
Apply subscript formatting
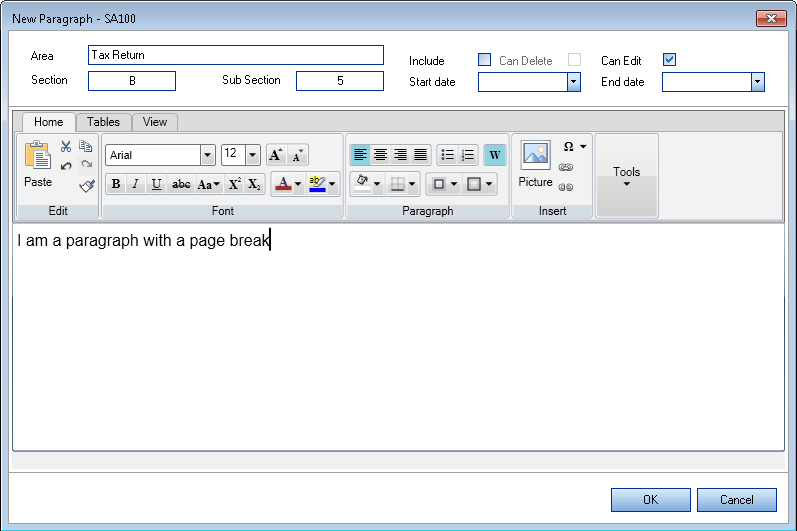point(254,184)
